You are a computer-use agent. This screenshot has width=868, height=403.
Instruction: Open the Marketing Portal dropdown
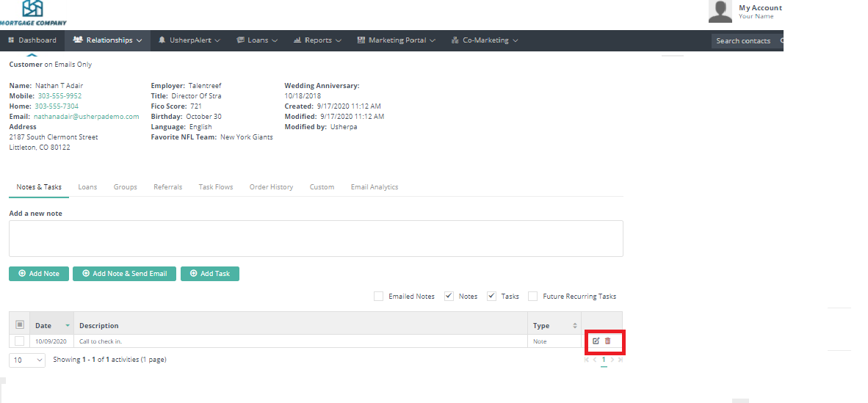[x=397, y=40]
